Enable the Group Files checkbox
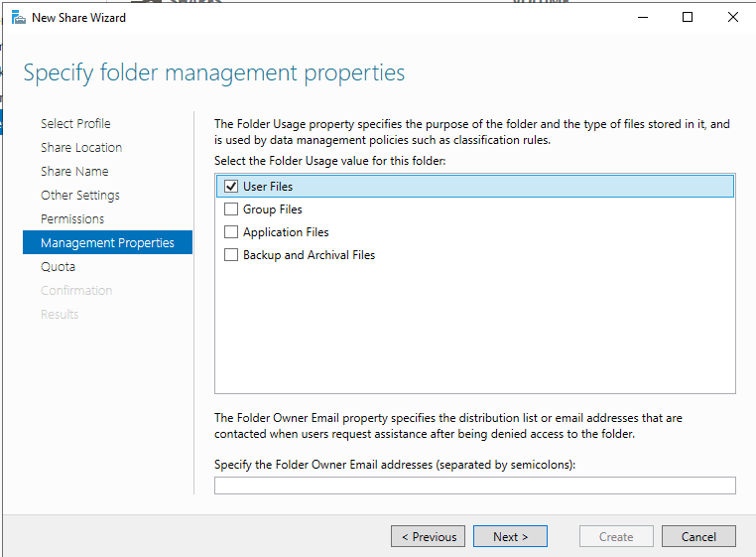The image size is (756, 557). pos(231,209)
